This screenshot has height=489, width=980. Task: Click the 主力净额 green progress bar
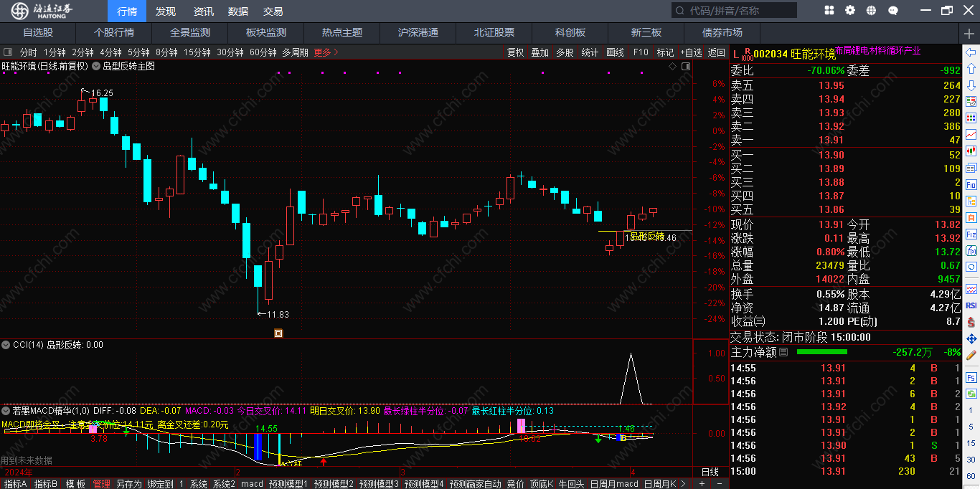pos(822,352)
